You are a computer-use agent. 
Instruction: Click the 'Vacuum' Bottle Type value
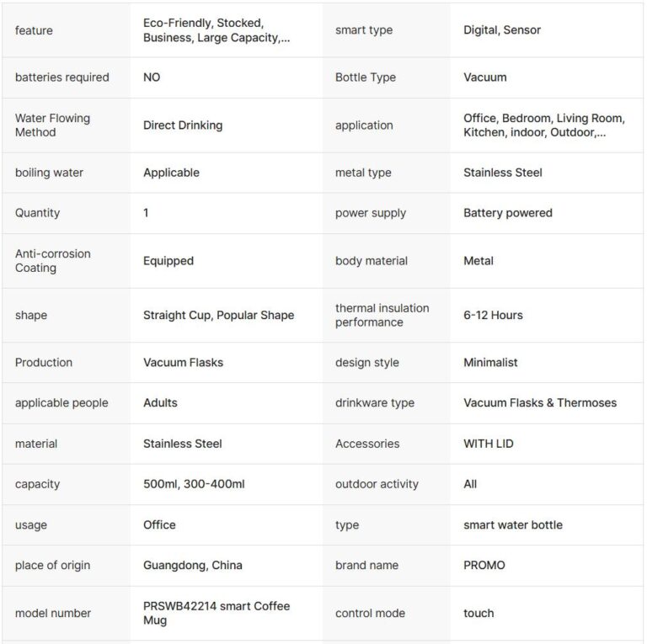485,77
